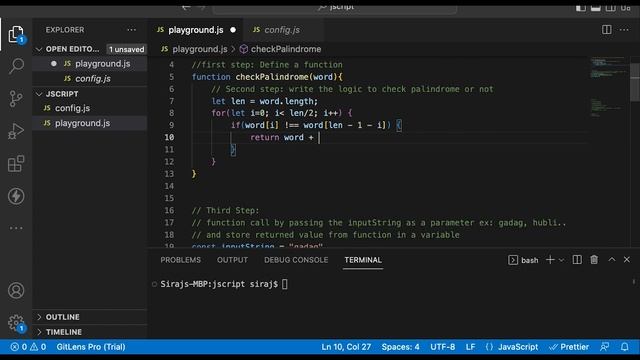This screenshot has height=360, width=640.
Task: Open the Thunder Client lightning icon
Action: click(16, 196)
